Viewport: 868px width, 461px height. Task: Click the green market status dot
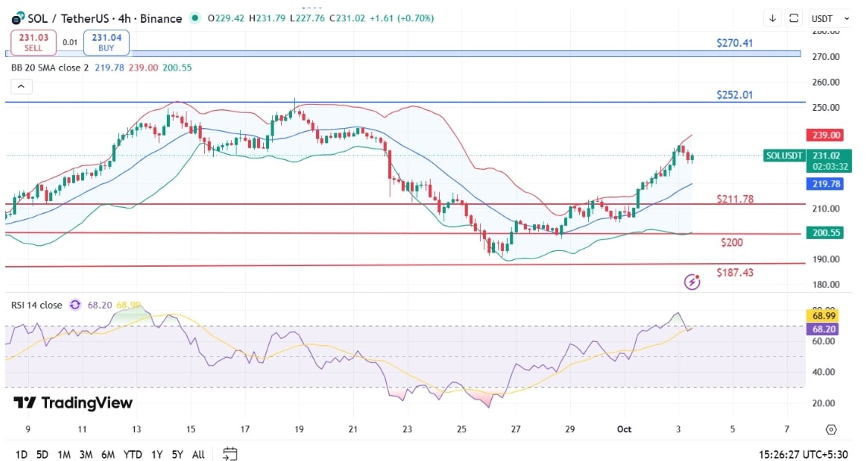196,18
